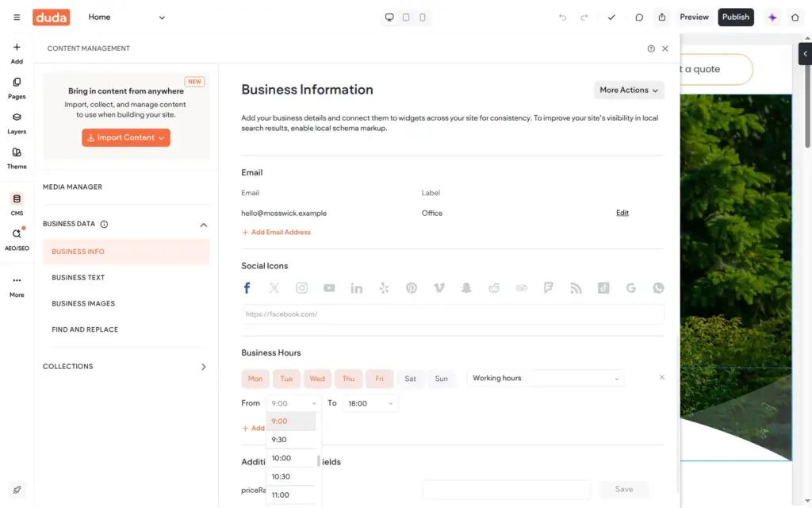This screenshot has width=812, height=508.
Task: Select the Reddit social icon
Action: (494, 287)
